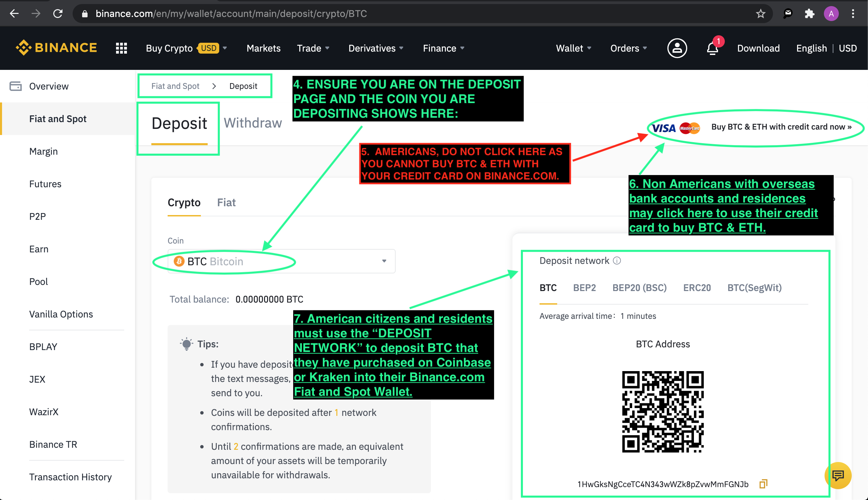Change language via English

(811, 48)
